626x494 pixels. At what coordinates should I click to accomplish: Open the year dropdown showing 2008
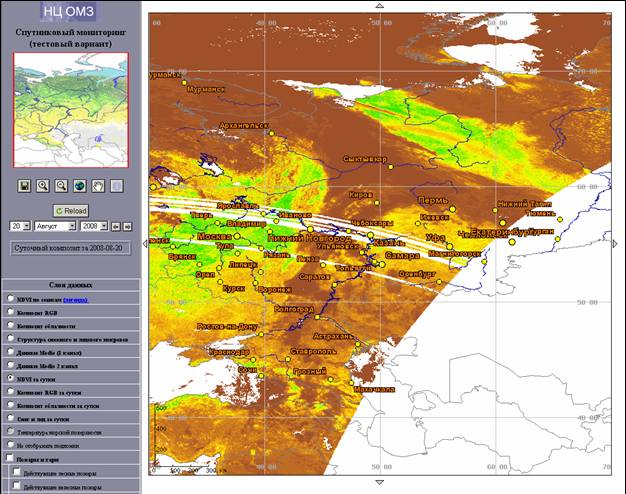click(94, 227)
